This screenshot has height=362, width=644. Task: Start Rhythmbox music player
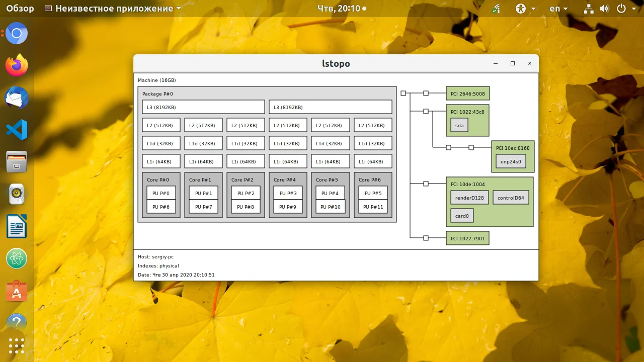17,194
